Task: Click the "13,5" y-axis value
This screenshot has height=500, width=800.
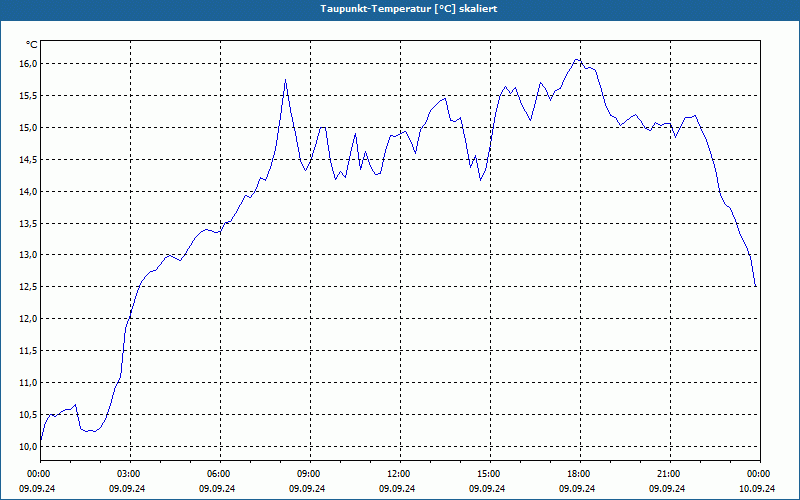Action: [x=29, y=223]
